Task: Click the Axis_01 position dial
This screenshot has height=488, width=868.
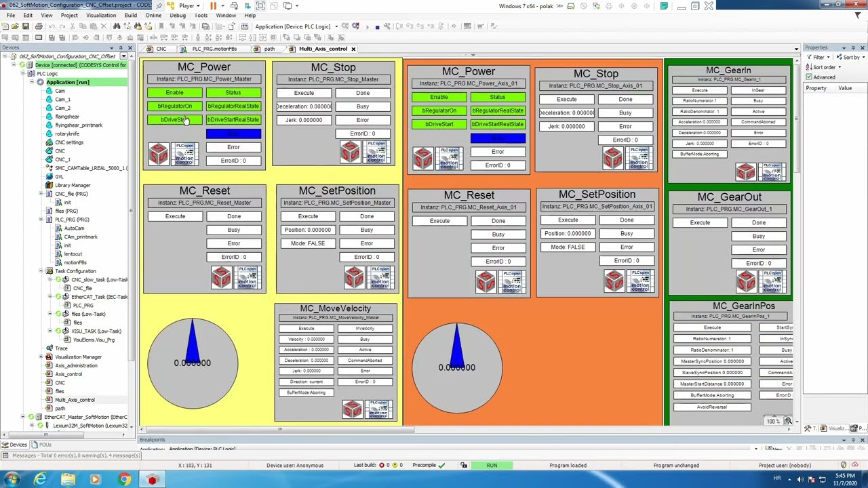Action: pyautogui.click(x=457, y=367)
